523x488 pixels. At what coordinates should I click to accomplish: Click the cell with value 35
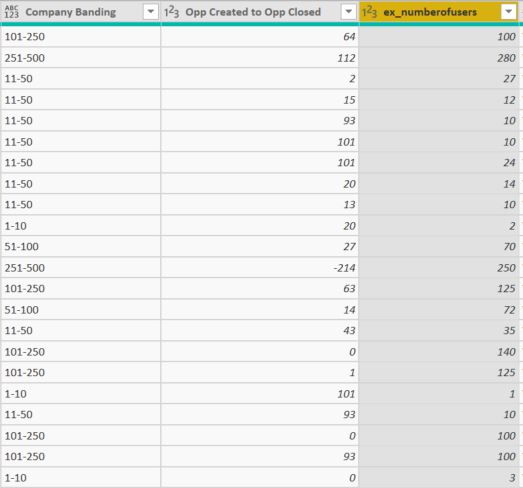(x=439, y=331)
